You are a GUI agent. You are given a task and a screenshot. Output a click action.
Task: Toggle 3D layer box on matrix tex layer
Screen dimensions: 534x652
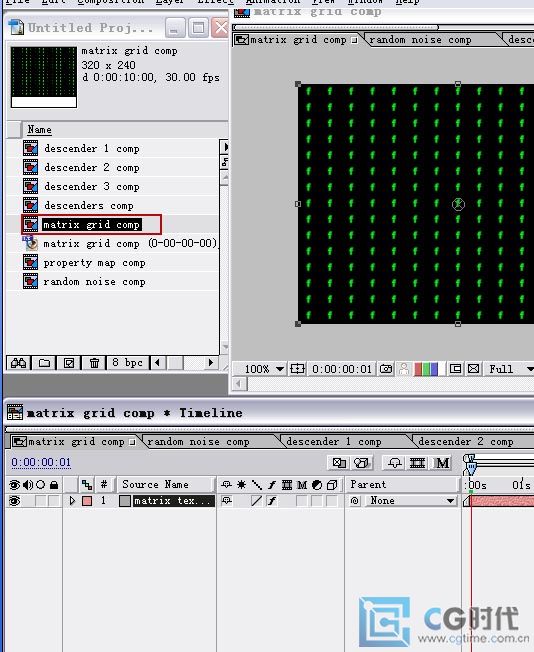pyautogui.click(x=331, y=501)
